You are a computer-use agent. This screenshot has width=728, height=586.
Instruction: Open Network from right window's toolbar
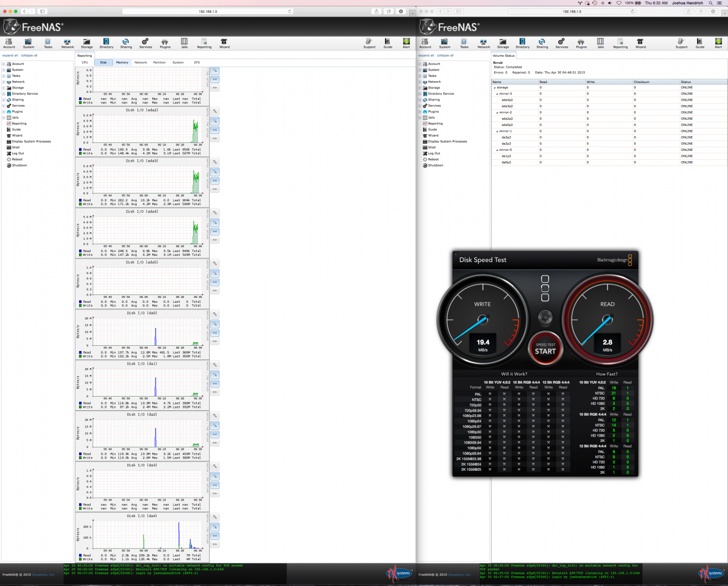484,43
